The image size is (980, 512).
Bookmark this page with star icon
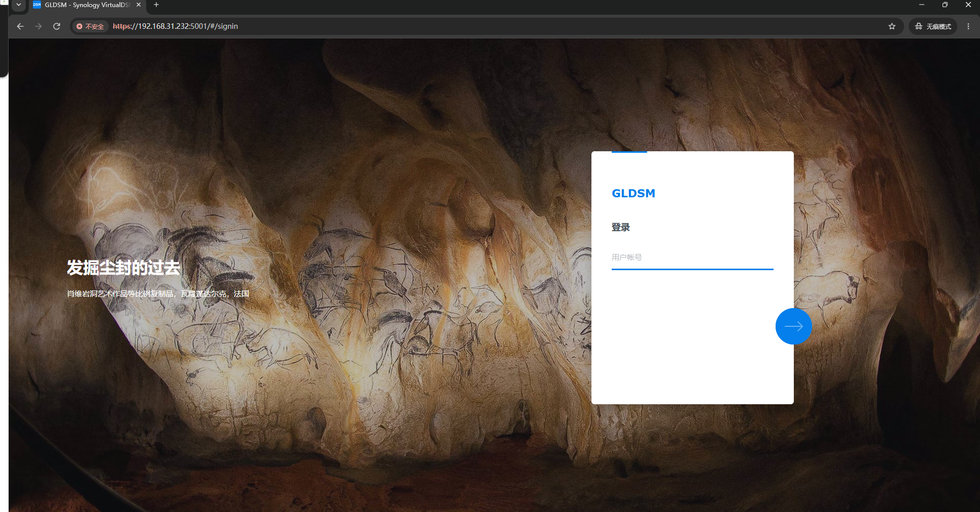(x=892, y=26)
